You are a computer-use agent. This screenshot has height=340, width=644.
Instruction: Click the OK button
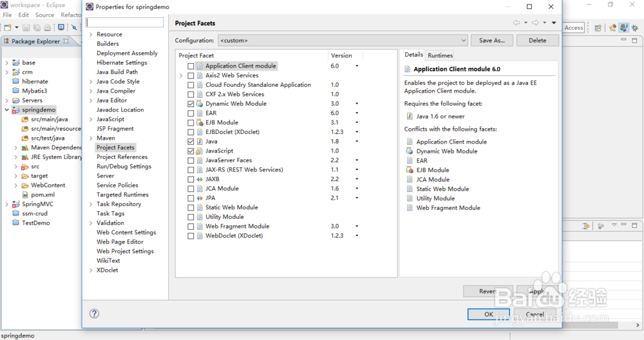[x=488, y=314]
